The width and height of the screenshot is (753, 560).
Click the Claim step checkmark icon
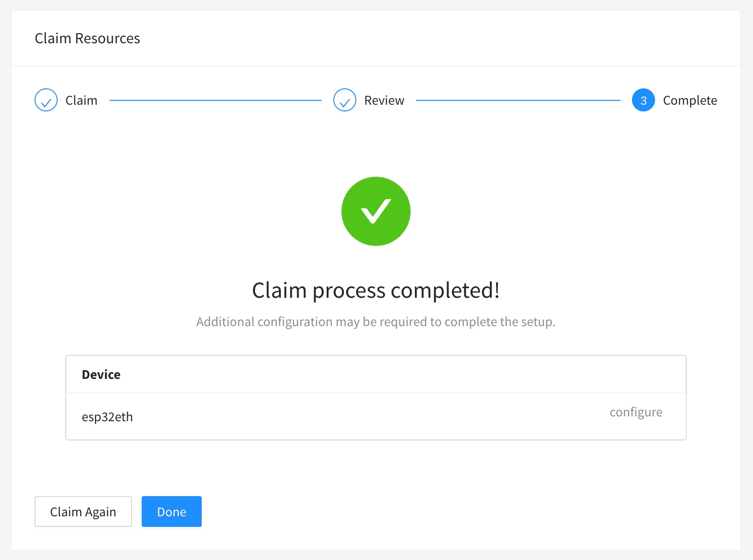[46, 100]
